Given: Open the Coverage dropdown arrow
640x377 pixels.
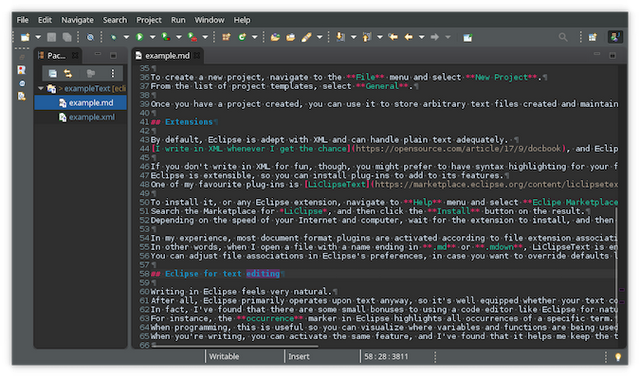Looking at the screenshot, I should [x=179, y=37].
